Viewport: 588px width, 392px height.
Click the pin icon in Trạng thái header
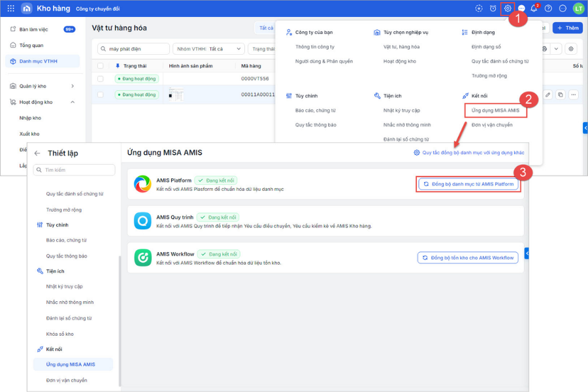point(118,66)
